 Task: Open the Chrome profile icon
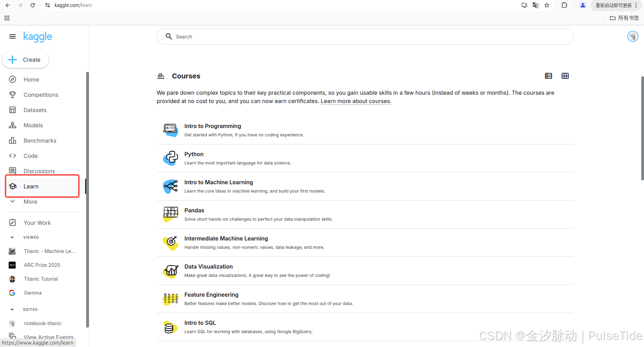point(583,5)
